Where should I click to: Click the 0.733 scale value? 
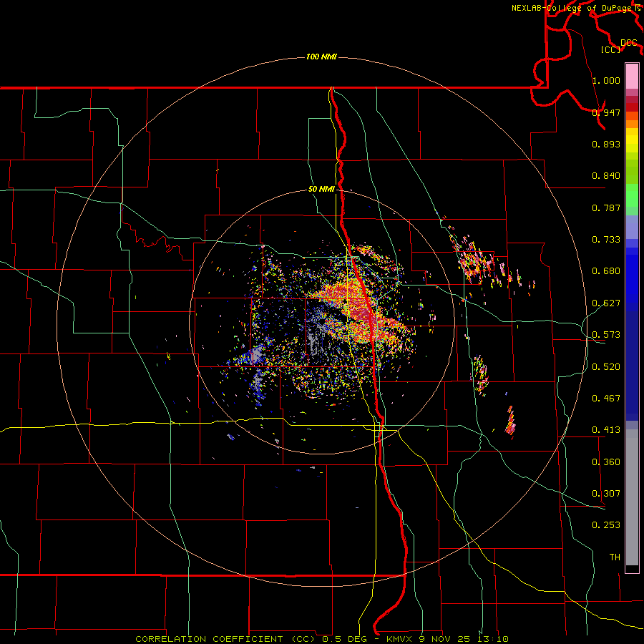(606, 239)
